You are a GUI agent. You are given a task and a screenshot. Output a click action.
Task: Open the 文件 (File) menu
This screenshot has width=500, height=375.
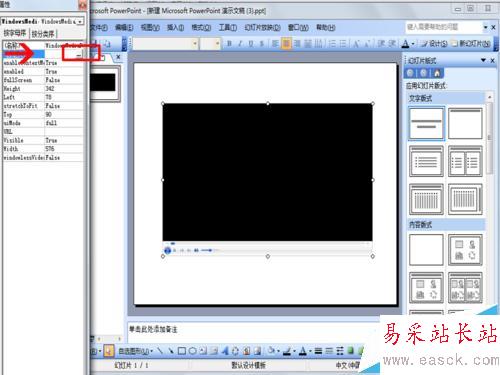tap(99, 28)
